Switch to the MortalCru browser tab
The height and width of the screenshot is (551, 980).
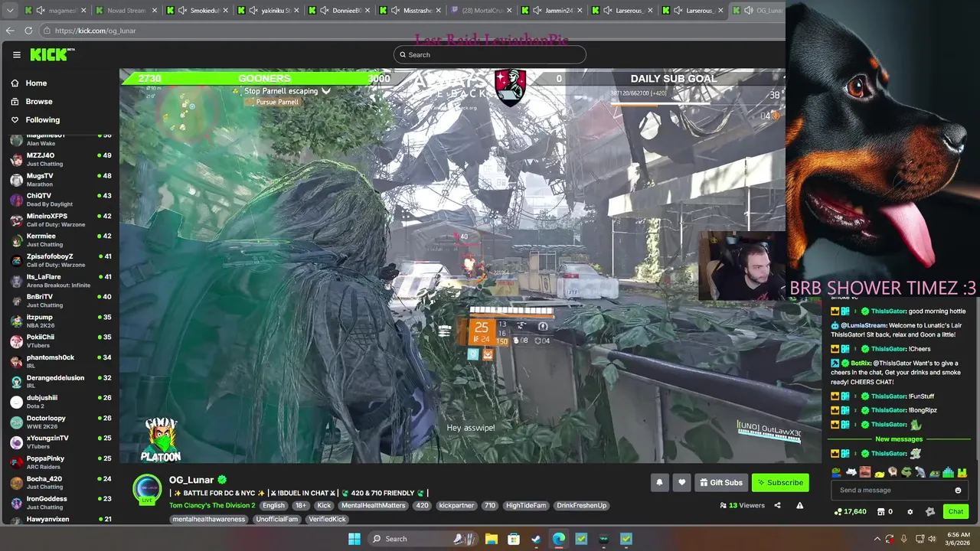[480, 10]
